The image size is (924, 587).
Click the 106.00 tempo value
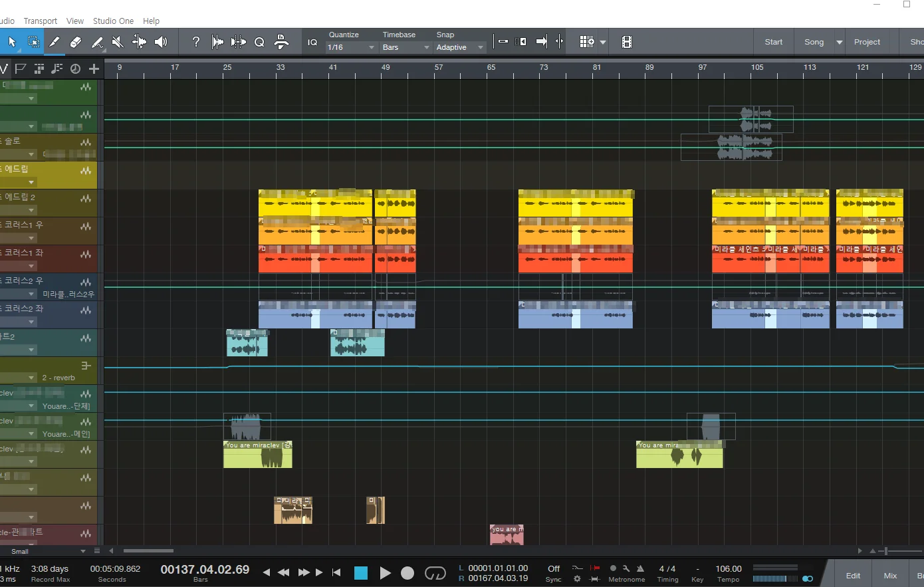click(729, 569)
